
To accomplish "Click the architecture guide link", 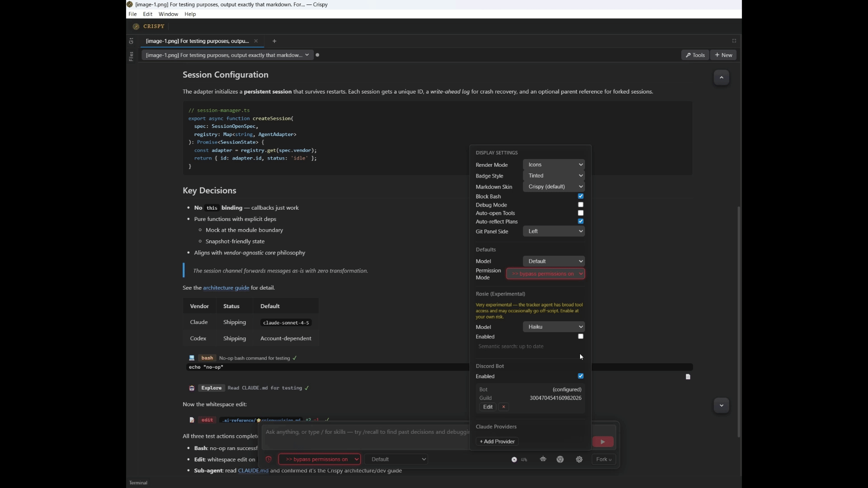I will pyautogui.click(x=226, y=287).
